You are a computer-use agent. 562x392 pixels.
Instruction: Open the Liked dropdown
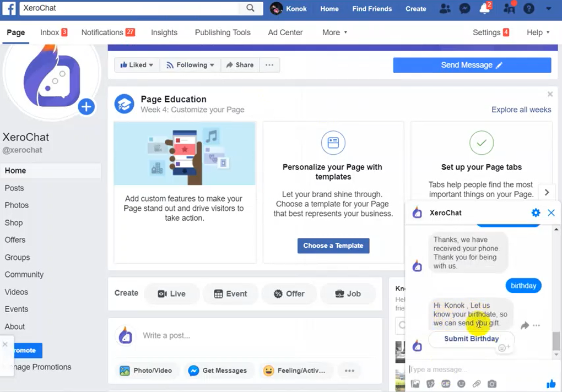137,65
